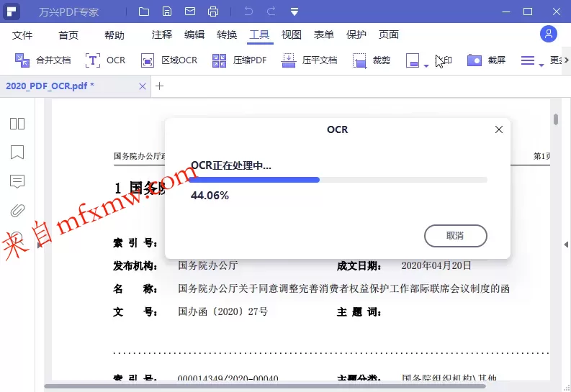This screenshot has width=571, height=392.
Task: Click 44.06% progress percentage text
Action: coord(210,196)
